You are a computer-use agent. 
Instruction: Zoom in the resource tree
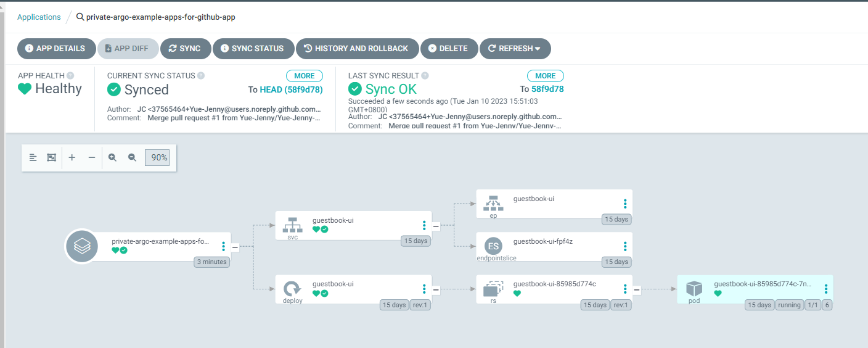(x=112, y=157)
